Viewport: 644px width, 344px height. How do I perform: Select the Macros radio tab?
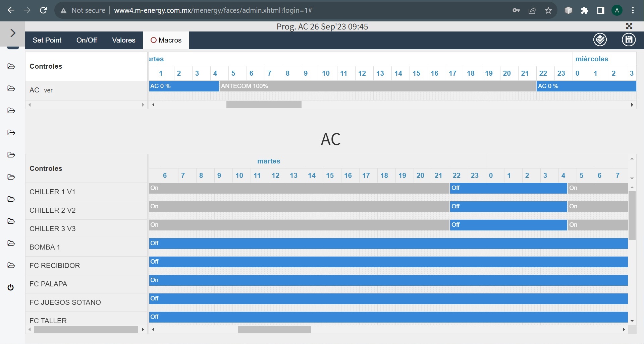coord(166,40)
